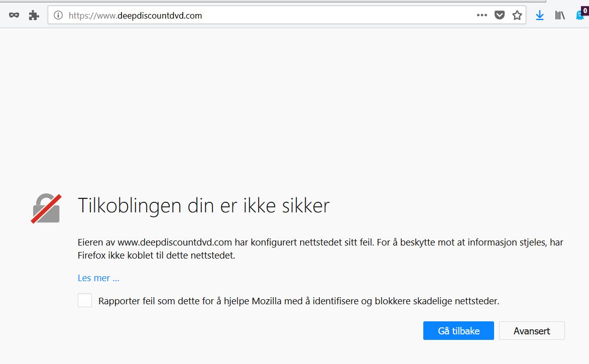Show site information via the info icon
Viewport: 589px width, 364px height.
(58, 16)
